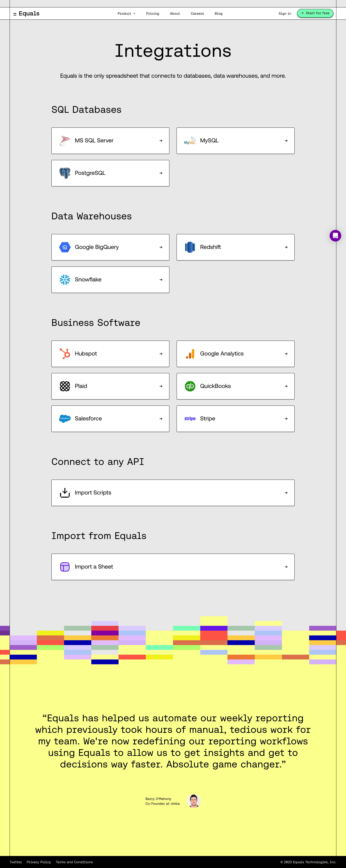Click arrow on the Import Scripts card

coord(286,493)
